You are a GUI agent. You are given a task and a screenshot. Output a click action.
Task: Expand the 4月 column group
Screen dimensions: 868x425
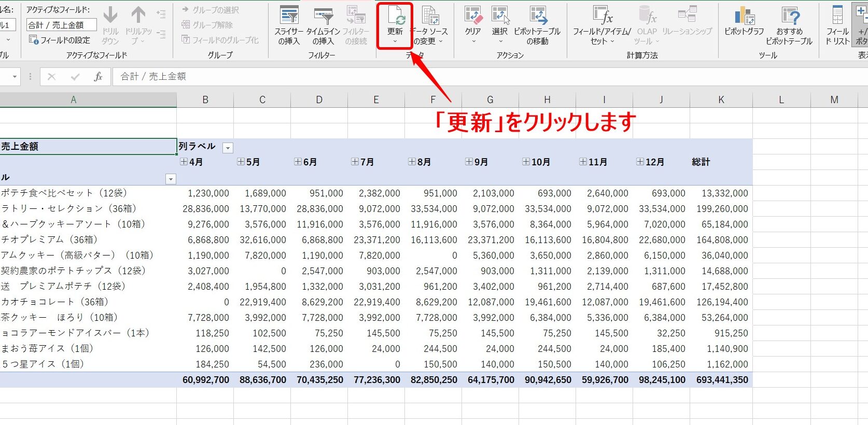(184, 162)
